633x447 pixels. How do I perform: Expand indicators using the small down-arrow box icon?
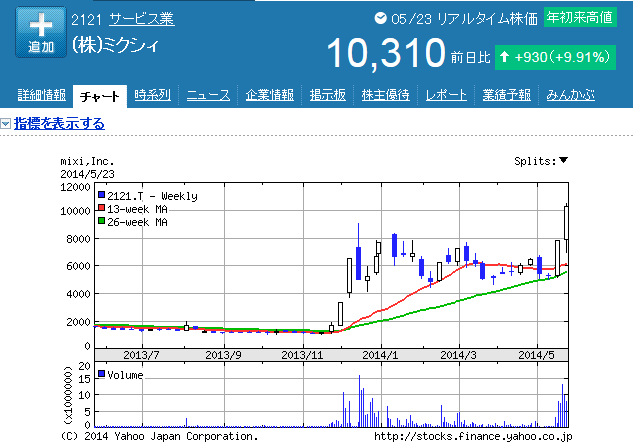coord(5,124)
